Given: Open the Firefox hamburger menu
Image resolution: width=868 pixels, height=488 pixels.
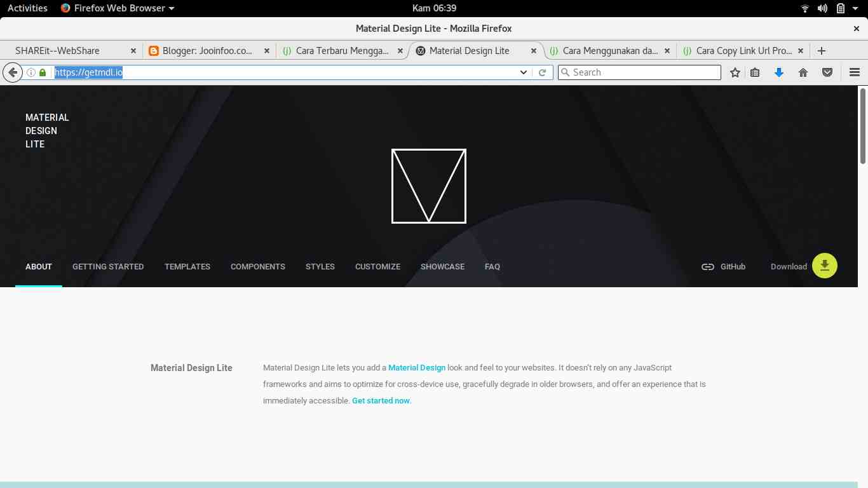Looking at the screenshot, I should point(855,72).
